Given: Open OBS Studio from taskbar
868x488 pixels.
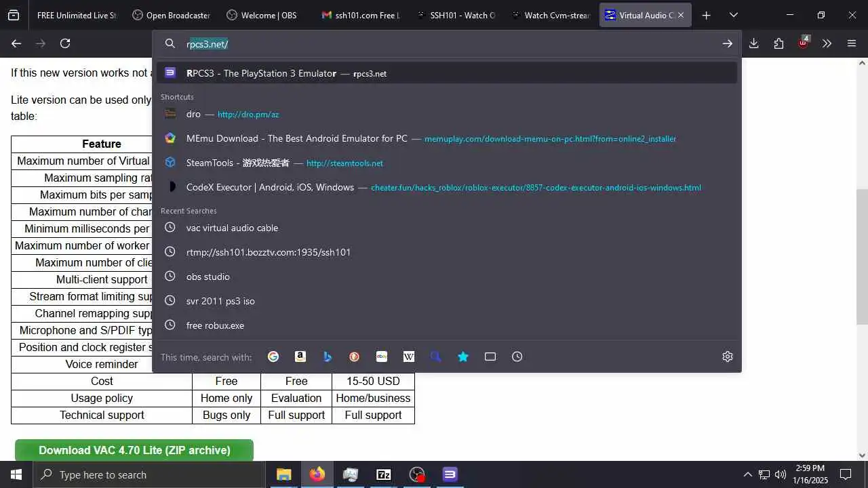Looking at the screenshot, I should click(x=417, y=474).
